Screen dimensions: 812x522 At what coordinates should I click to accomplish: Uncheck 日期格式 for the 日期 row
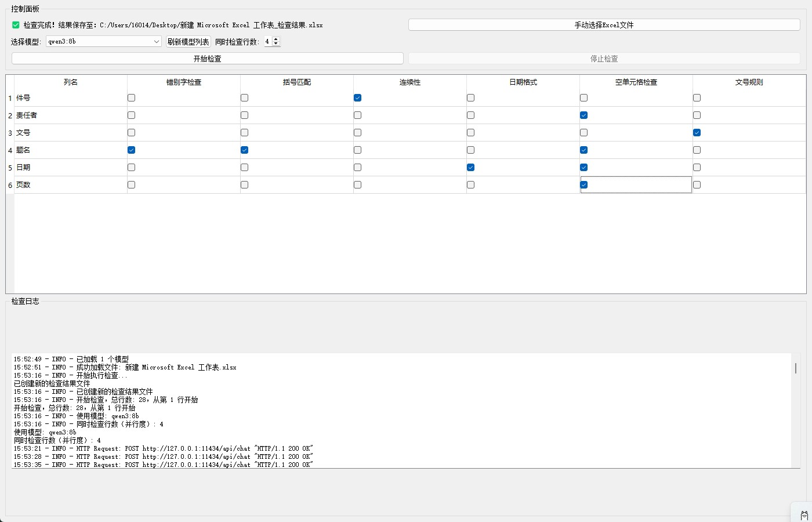[x=470, y=168]
